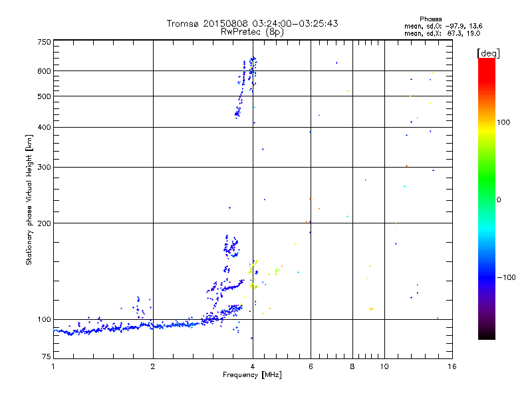The image size is (532, 399).
Task: Click the "Frequency [MHz]" axis label
Action: [252, 375]
